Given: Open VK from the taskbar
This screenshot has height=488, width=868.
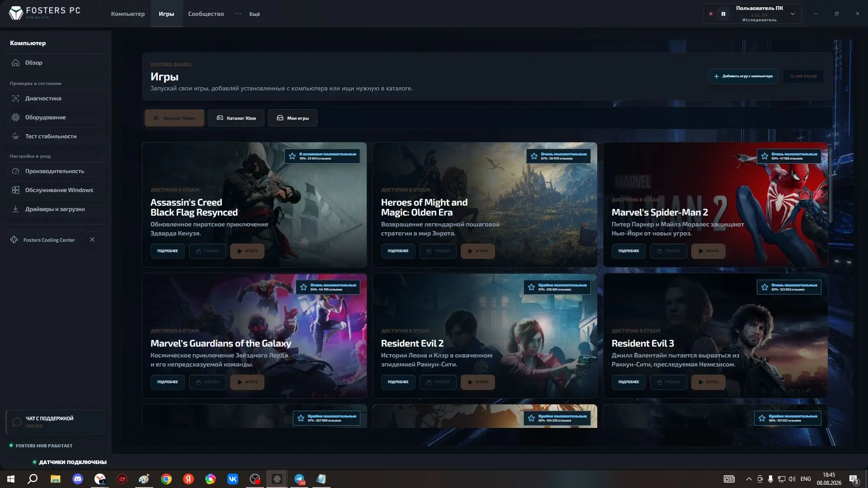Looking at the screenshot, I should point(233,479).
